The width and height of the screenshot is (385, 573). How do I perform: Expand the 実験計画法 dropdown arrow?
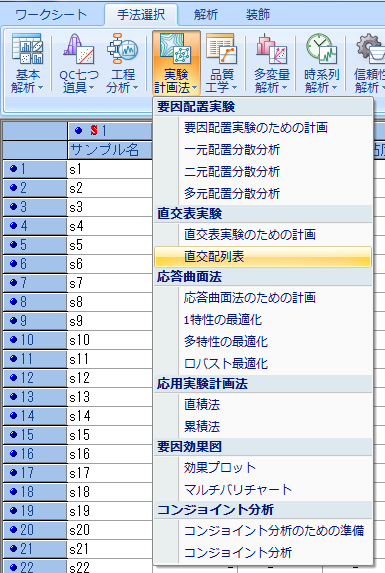194,88
